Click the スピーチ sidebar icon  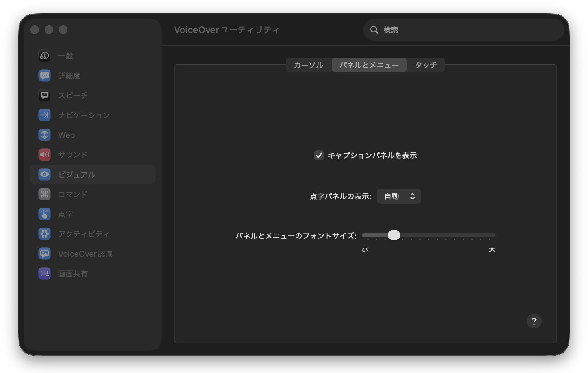click(x=45, y=95)
